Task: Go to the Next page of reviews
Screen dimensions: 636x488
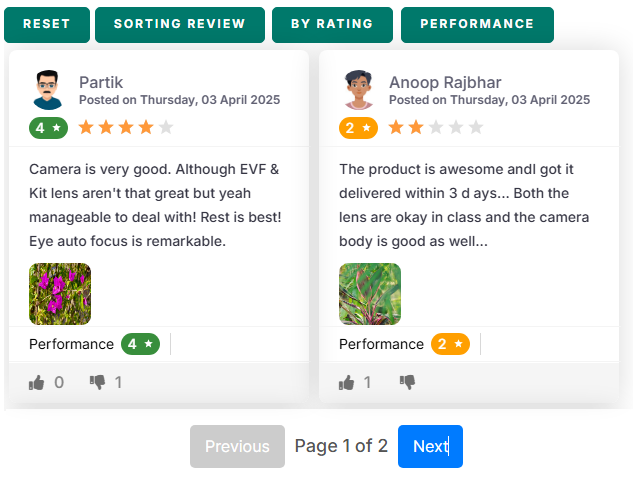Action: (x=430, y=446)
